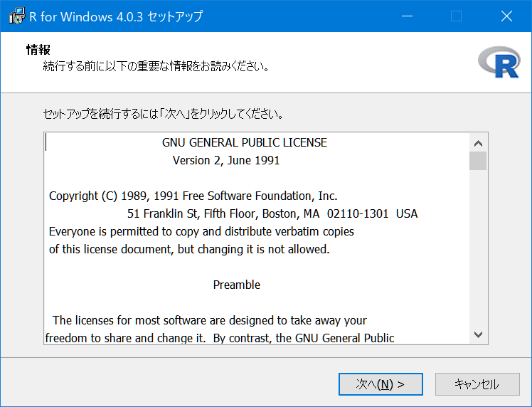The height and width of the screenshot is (407, 532).
Task: Click the Copyright (C) 1989, 1991 line
Action: coord(193,196)
